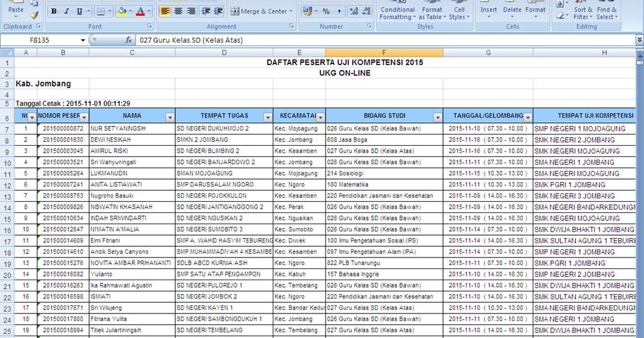Apply the yellow fill color bucket

click(x=122, y=11)
